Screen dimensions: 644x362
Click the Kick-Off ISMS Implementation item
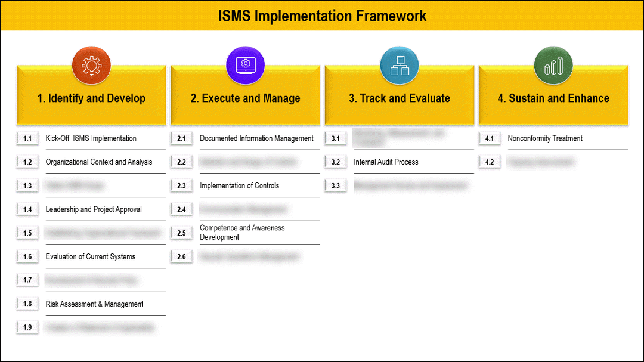pyautogui.click(x=91, y=138)
